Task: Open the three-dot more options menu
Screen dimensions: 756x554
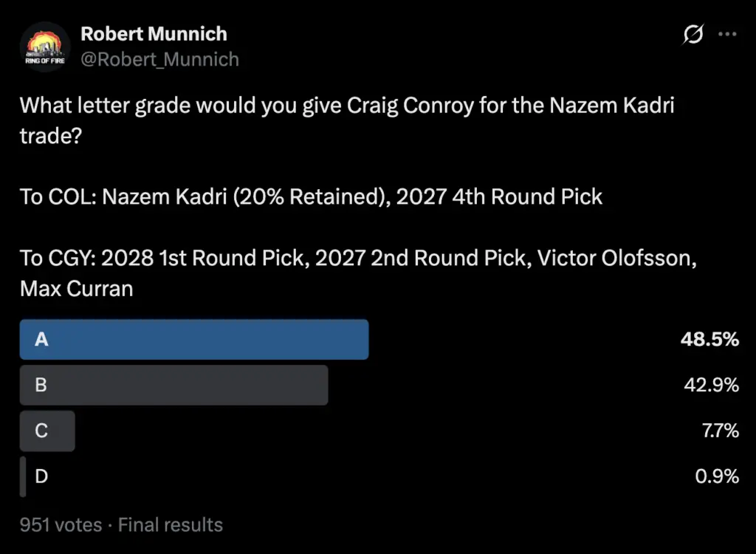Action: click(727, 34)
